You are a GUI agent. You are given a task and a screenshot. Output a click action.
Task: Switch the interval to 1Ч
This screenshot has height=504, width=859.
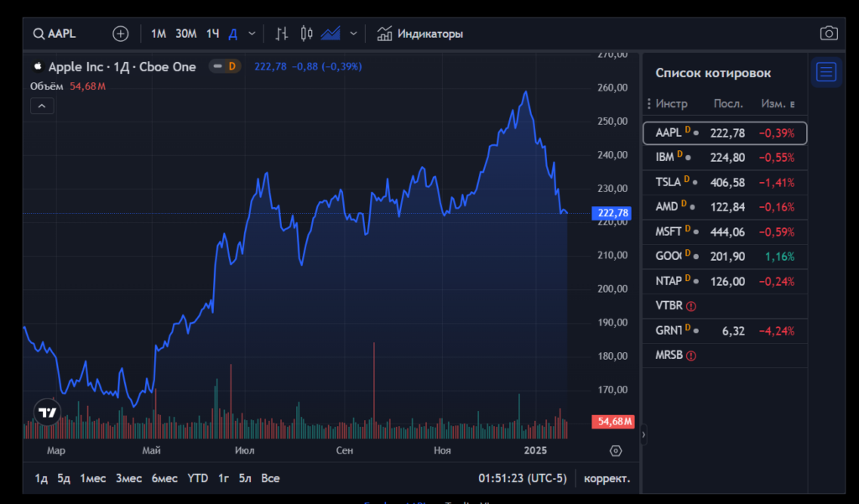click(213, 34)
